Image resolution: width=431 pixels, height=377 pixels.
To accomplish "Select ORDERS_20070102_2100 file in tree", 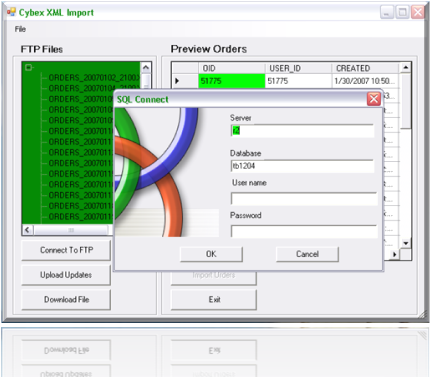I will pos(94,78).
